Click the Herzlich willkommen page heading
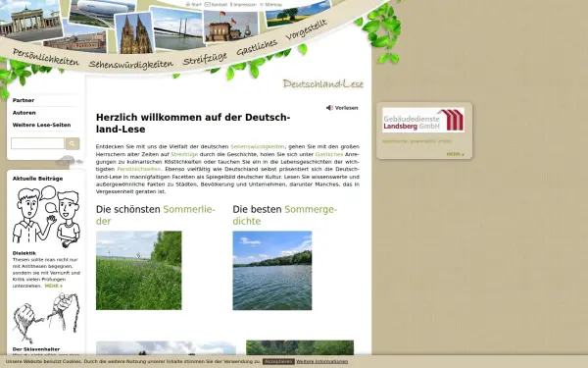 (193, 124)
